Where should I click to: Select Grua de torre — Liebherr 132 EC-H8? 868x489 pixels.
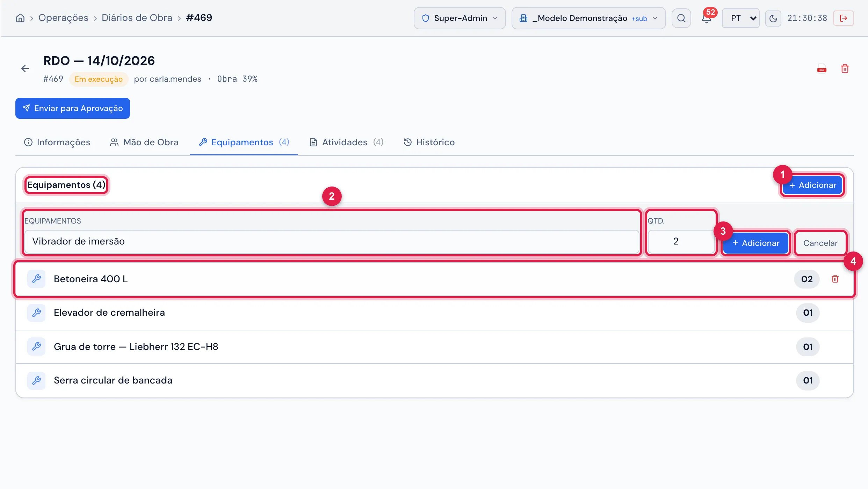pos(136,346)
